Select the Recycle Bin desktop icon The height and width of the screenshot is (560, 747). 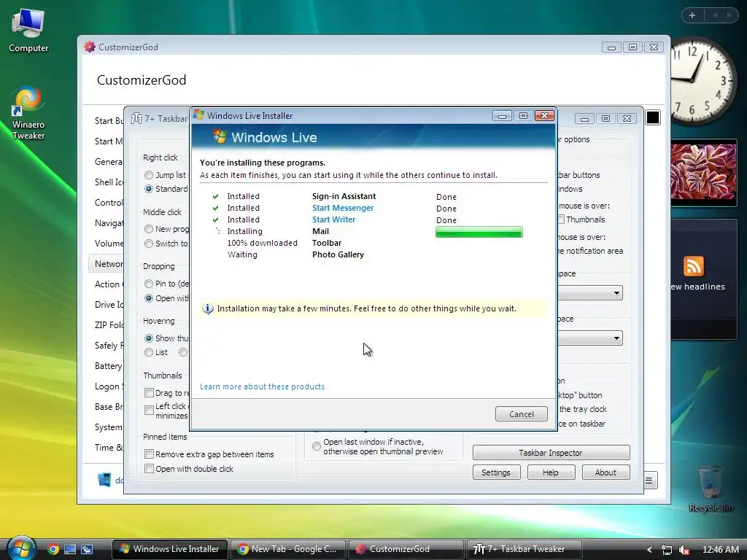[711, 489]
